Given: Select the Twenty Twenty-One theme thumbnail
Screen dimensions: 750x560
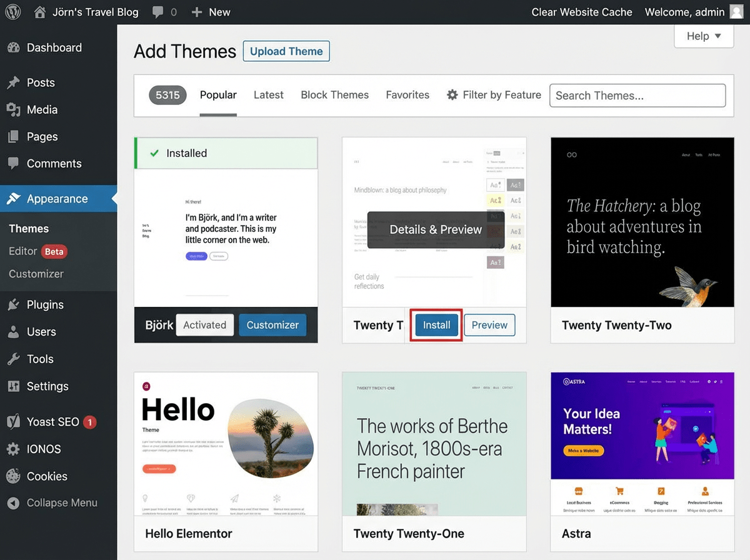Looking at the screenshot, I should coord(434,444).
